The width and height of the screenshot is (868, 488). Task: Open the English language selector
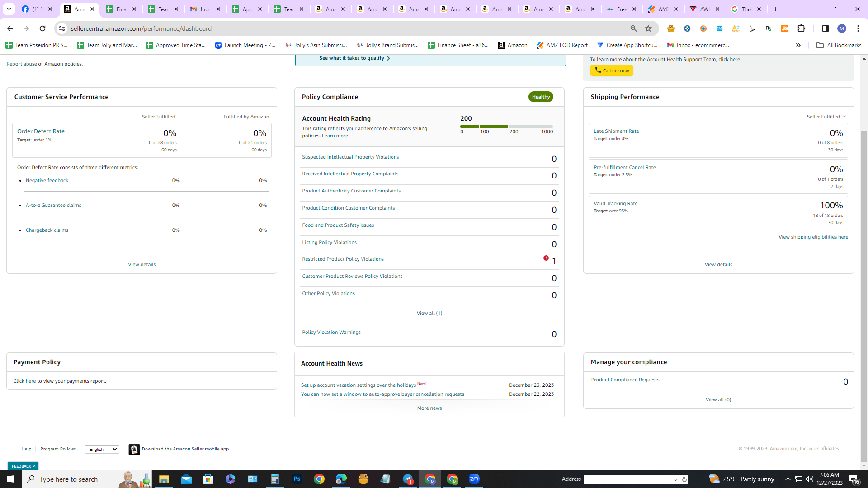pyautogui.click(x=102, y=449)
